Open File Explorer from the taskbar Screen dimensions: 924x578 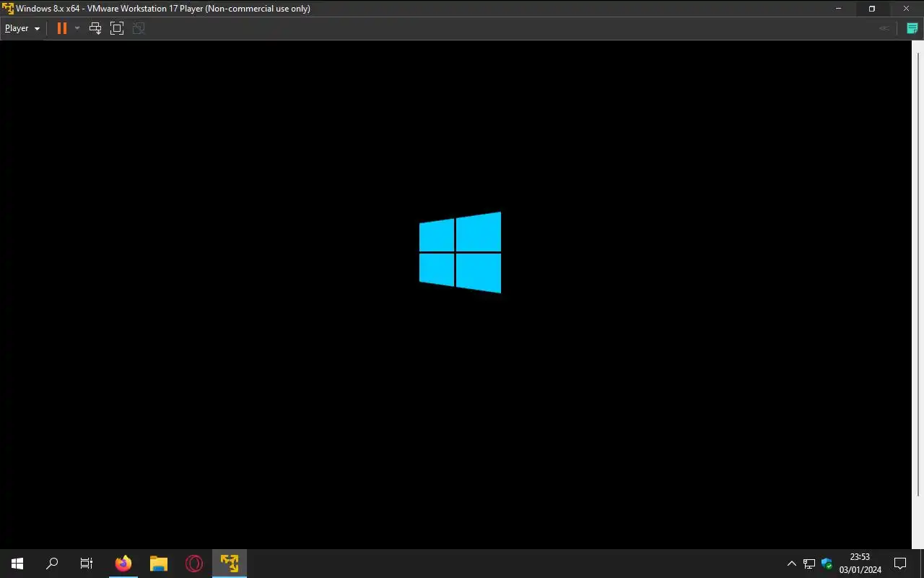pyautogui.click(x=159, y=564)
